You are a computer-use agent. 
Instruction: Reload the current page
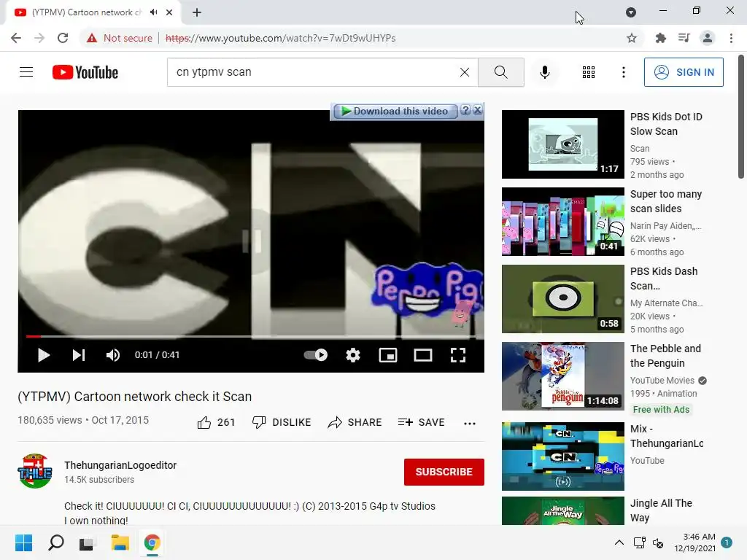(63, 38)
